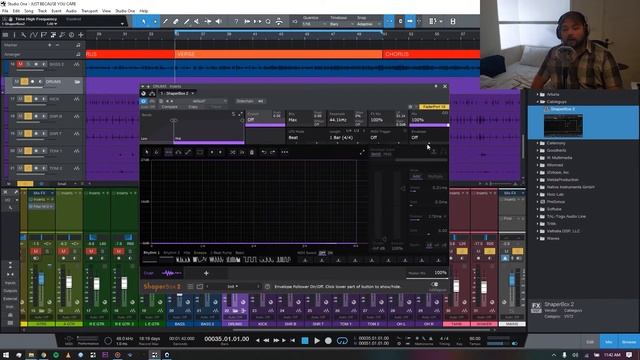Click the question mark help tool
The height and width of the screenshot is (360, 640).
tap(236, 21)
